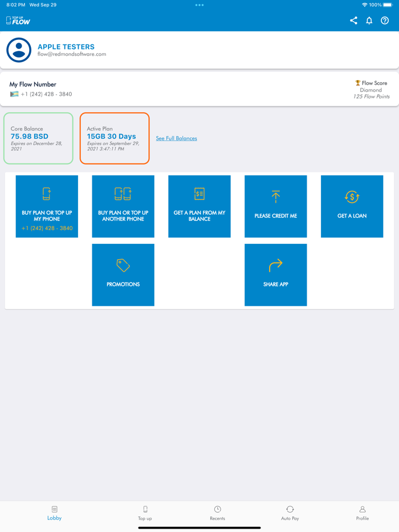Open See Full Balances link
The image size is (399, 532).
click(x=176, y=138)
